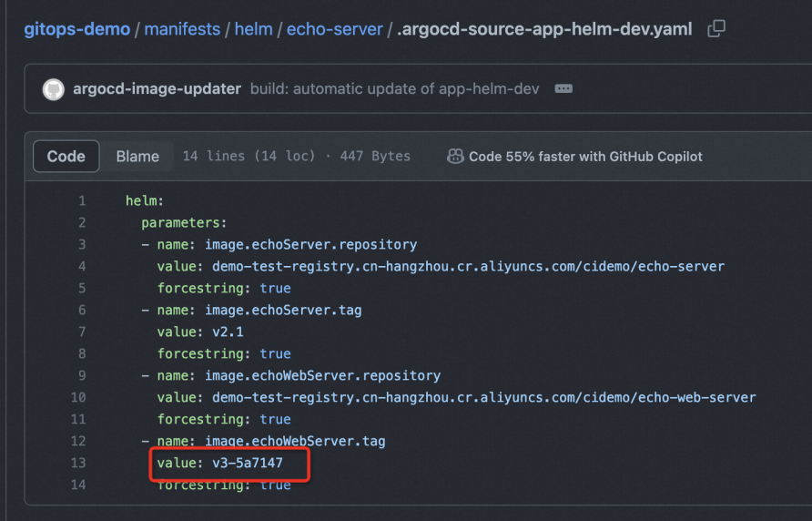Image resolution: width=812 pixels, height=521 pixels.
Task: Click the argocd-image-updater avatar
Action: [x=54, y=89]
